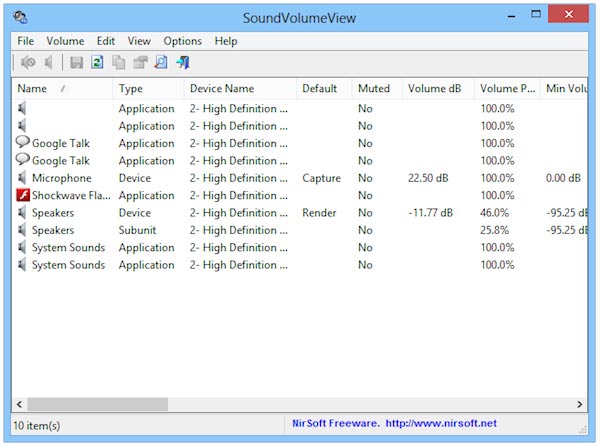This screenshot has width=600, height=446.
Task: Select the Microphone row by its name
Action: point(62,178)
